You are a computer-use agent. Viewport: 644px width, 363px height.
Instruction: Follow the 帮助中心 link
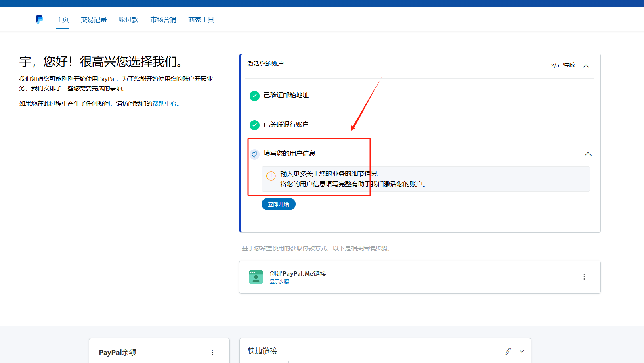click(164, 104)
